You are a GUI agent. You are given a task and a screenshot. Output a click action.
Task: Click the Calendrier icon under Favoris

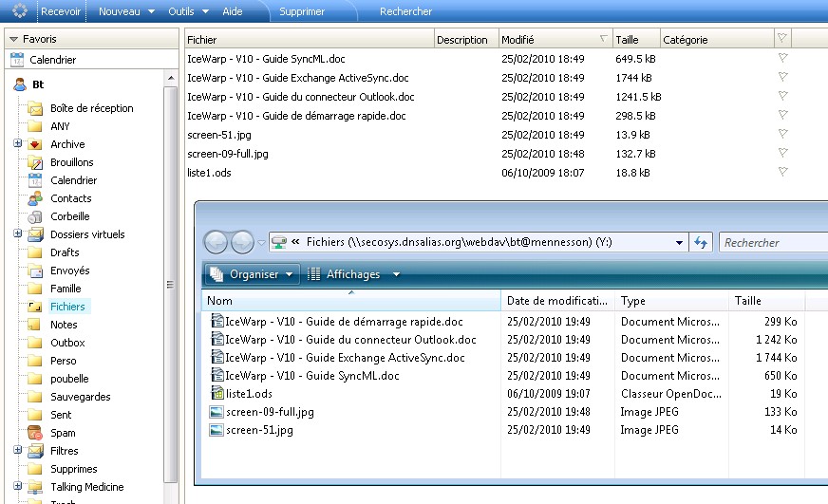point(17,60)
